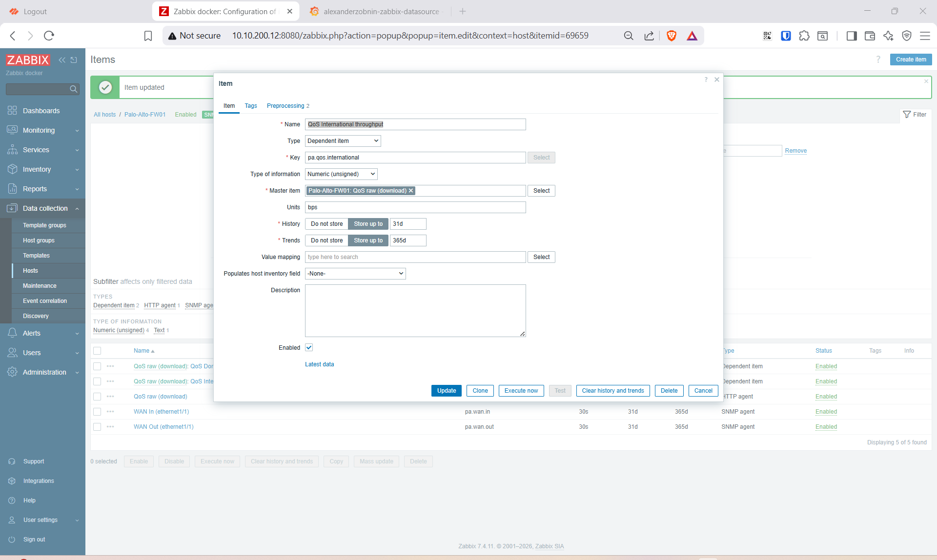Open Host groups submenu item
The height and width of the screenshot is (560, 937).
pos(39,240)
